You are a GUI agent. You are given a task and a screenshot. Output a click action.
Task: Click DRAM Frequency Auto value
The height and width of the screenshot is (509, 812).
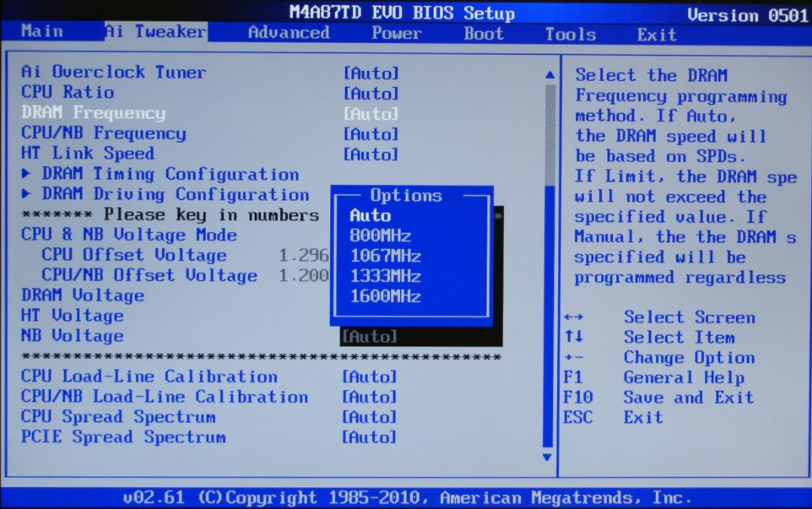point(371,113)
